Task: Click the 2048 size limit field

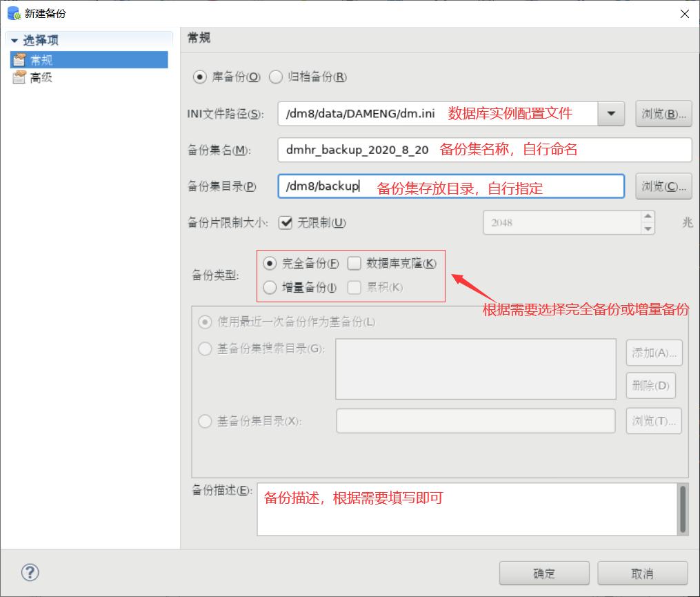Action: 562,222
